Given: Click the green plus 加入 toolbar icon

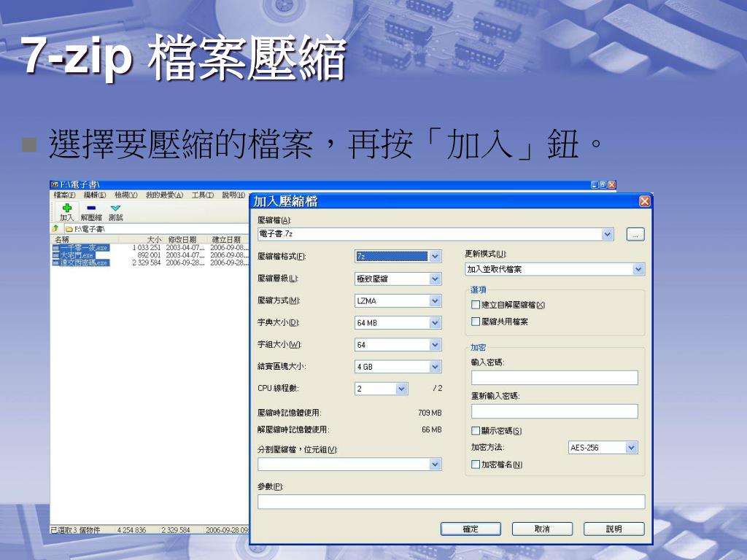Looking at the screenshot, I should point(66,212).
